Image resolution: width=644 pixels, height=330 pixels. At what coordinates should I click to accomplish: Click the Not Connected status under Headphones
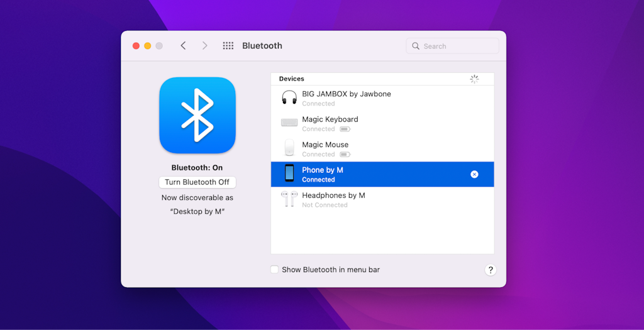coord(325,205)
